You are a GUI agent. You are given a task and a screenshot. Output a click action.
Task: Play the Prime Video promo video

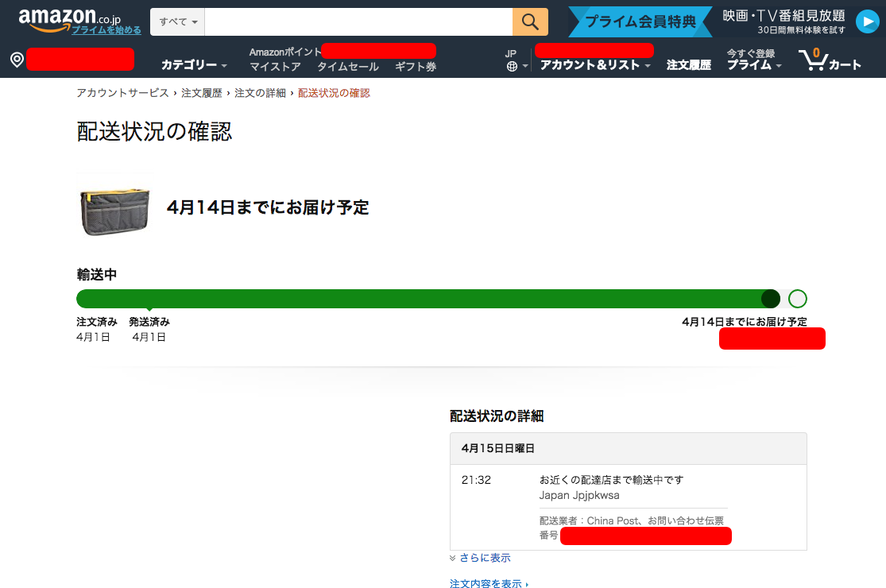[x=866, y=21]
